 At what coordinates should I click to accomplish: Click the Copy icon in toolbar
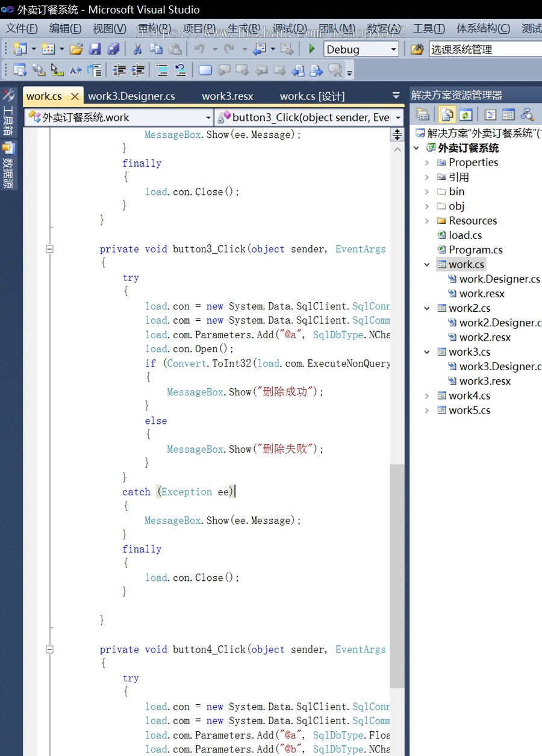tap(156, 49)
